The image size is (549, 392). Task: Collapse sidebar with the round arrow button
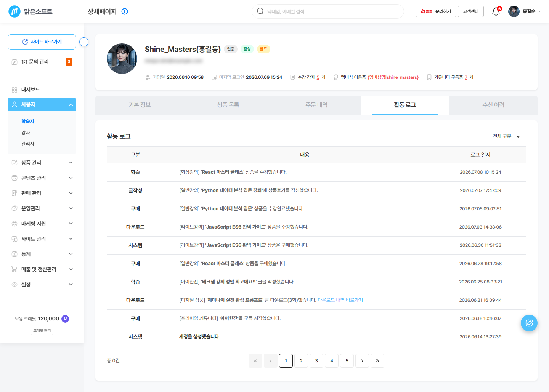(x=84, y=42)
